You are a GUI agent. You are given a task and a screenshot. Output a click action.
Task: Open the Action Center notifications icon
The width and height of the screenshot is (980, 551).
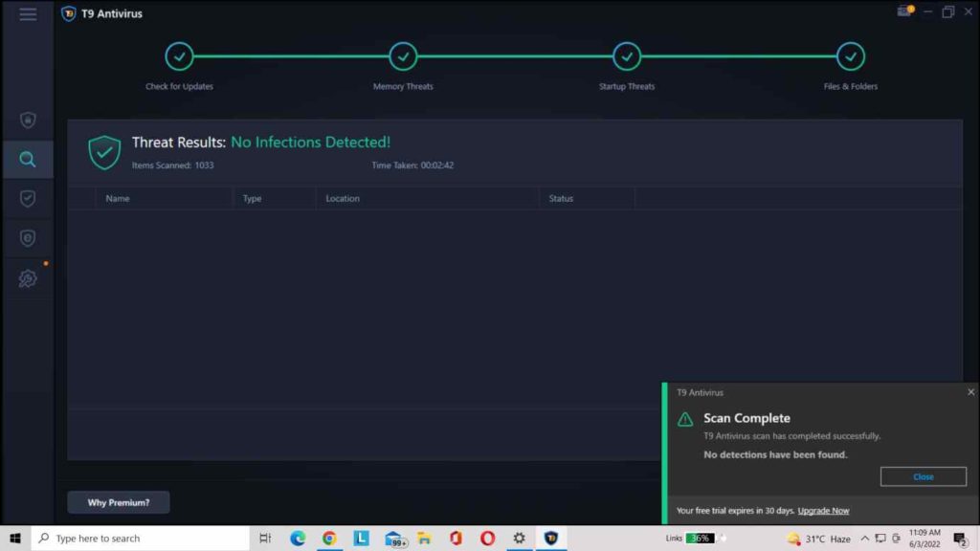coord(961,539)
